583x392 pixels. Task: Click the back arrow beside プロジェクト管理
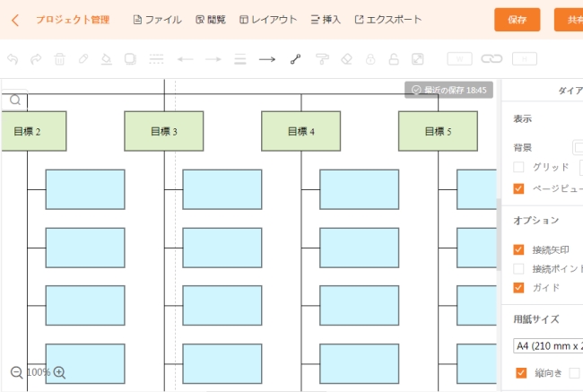15,20
